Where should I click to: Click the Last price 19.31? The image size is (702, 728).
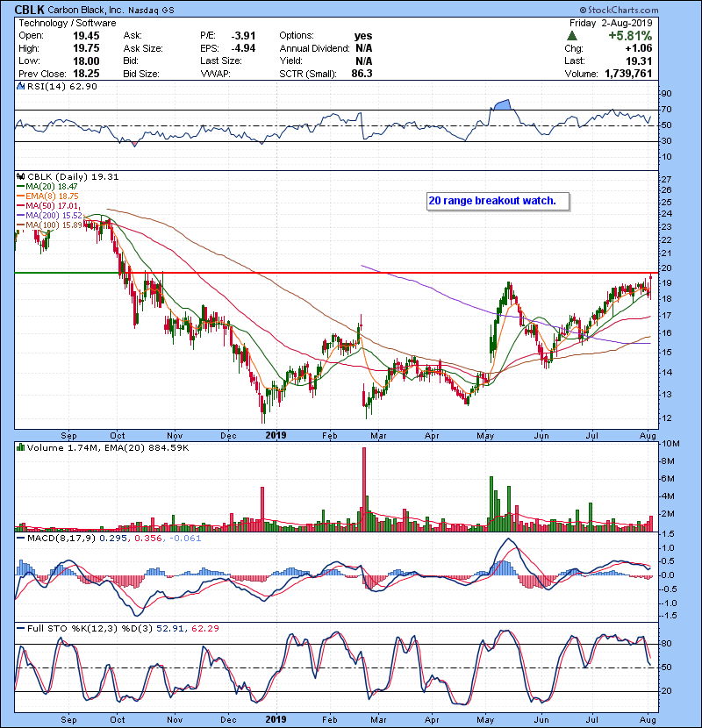click(x=639, y=61)
